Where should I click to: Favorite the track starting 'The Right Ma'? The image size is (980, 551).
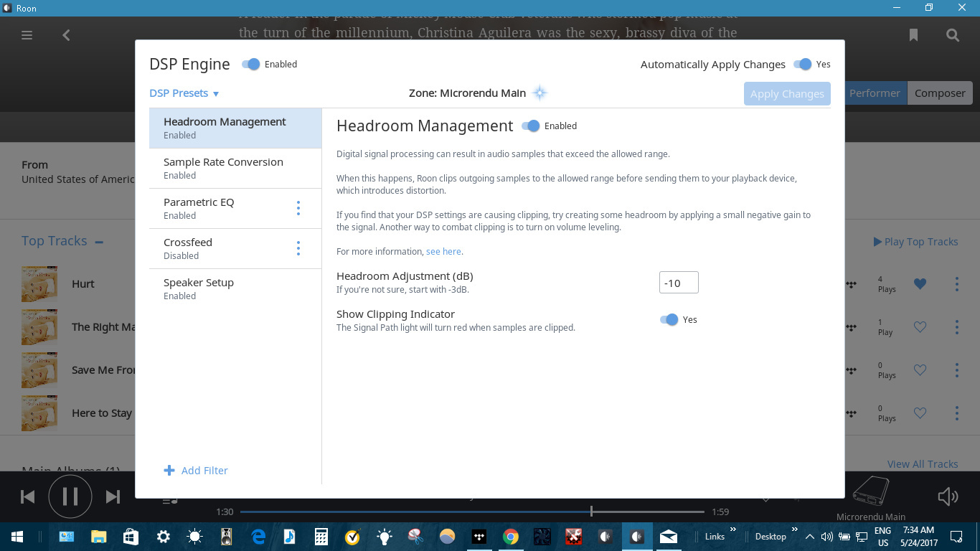920,327
